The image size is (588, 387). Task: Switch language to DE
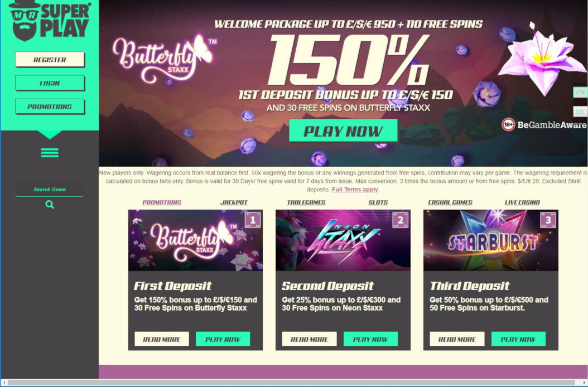point(580,112)
